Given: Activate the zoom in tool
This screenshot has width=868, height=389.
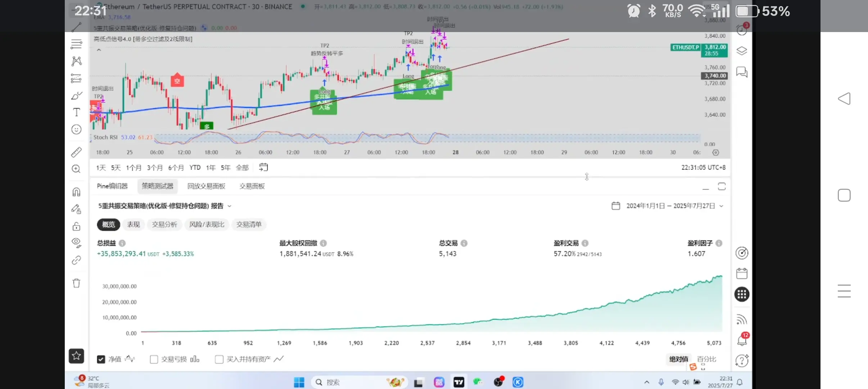Looking at the screenshot, I should 76,169.
